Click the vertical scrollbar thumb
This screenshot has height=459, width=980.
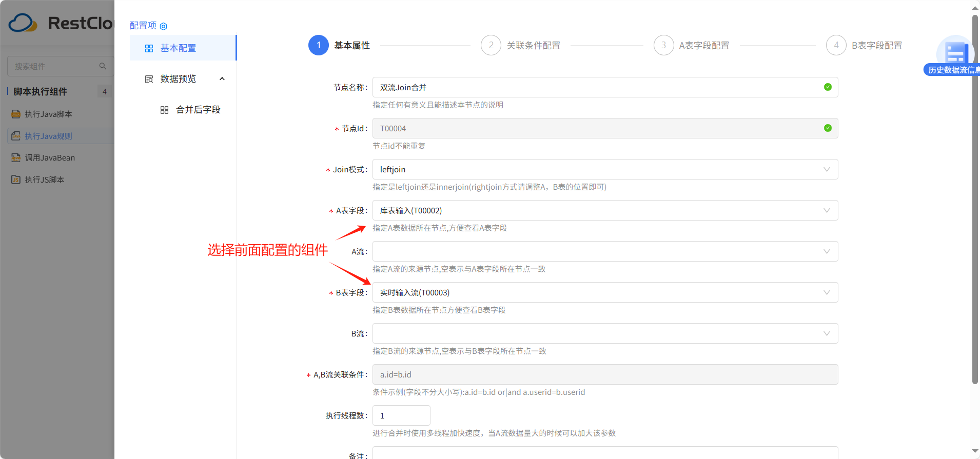click(x=975, y=199)
